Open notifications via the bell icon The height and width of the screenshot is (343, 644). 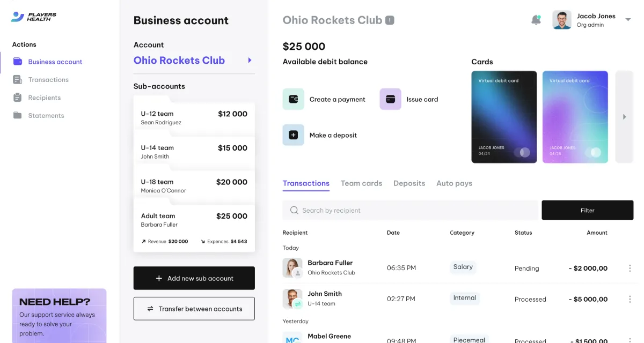click(536, 19)
